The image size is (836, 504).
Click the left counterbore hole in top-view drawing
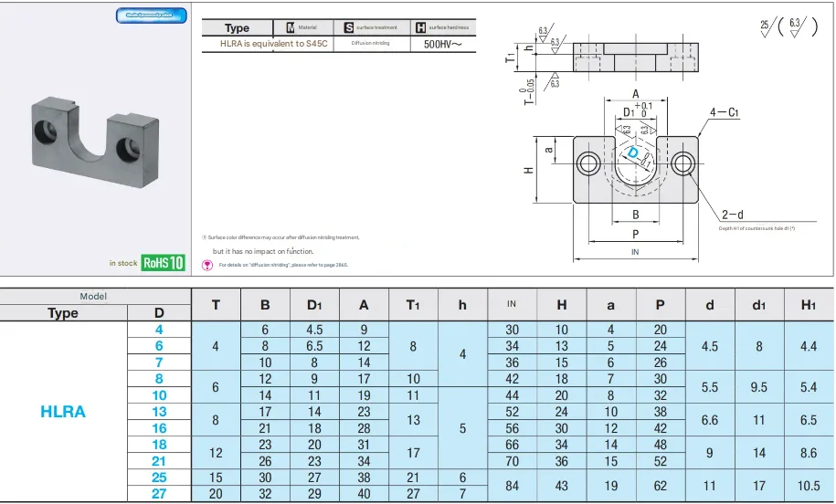pyautogui.click(x=587, y=164)
